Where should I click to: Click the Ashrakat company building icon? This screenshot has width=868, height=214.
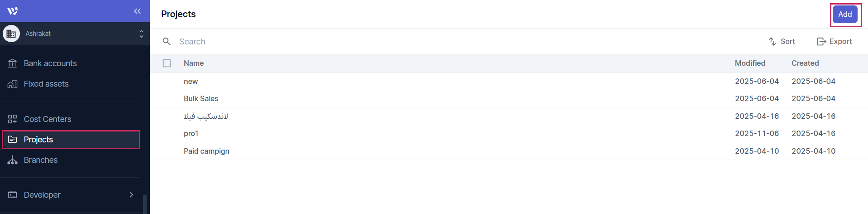click(11, 34)
